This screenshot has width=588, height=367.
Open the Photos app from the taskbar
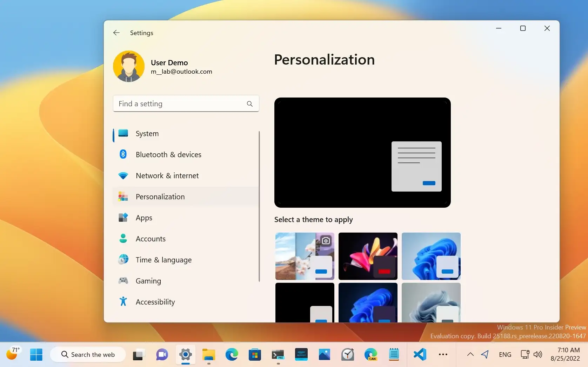[325, 355]
